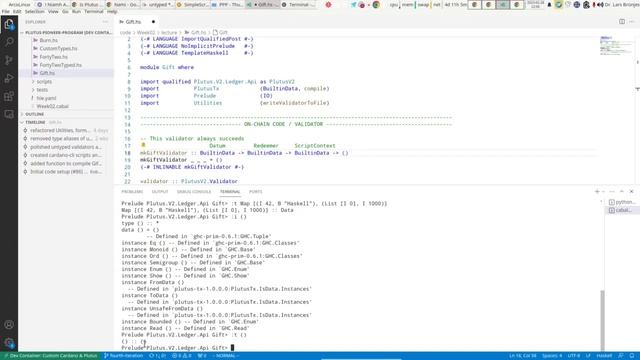Click Spaces indentation setting in status bar
This screenshot has height=360, width=640.
(552, 356)
